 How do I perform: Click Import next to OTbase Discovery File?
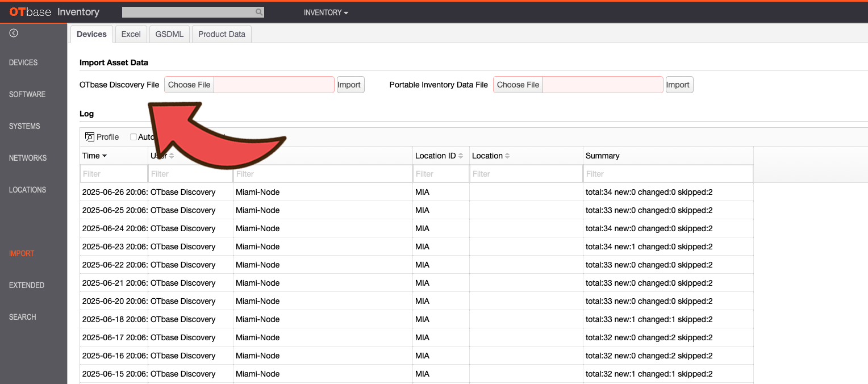pyautogui.click(x=350, y=84)
